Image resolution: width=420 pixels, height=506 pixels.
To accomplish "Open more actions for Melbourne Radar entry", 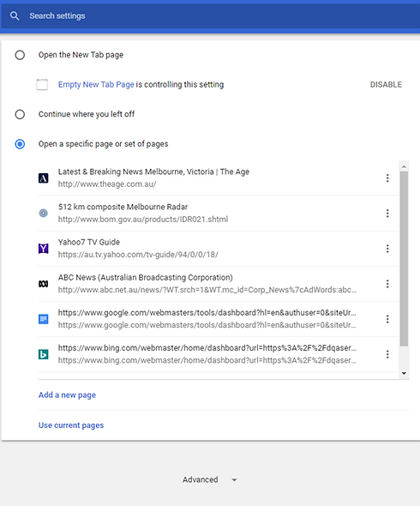I will pyautogui.click(x=387, y=214).
